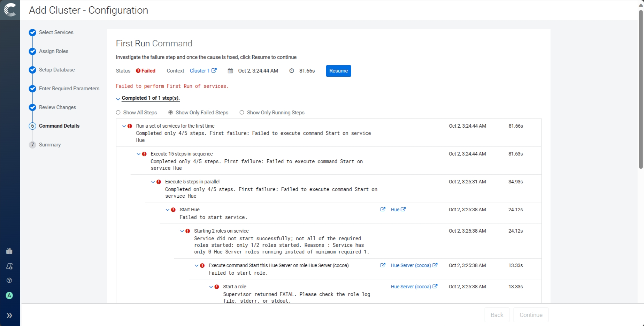This screenshot has width=644, height=326.
Task: Select 'Show Only Failed Steps' radio button
Action: [x=171, y=112]
